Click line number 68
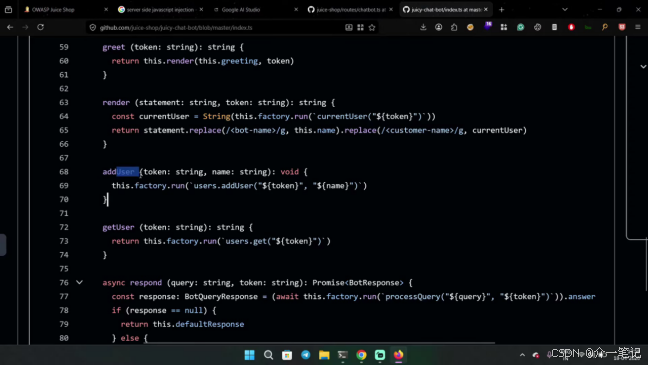 [64, 172]
